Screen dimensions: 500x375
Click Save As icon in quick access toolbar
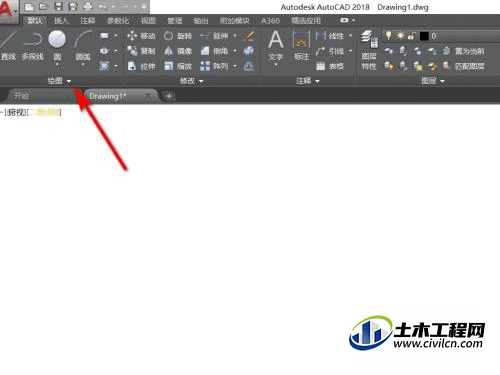tap(73, 7)
